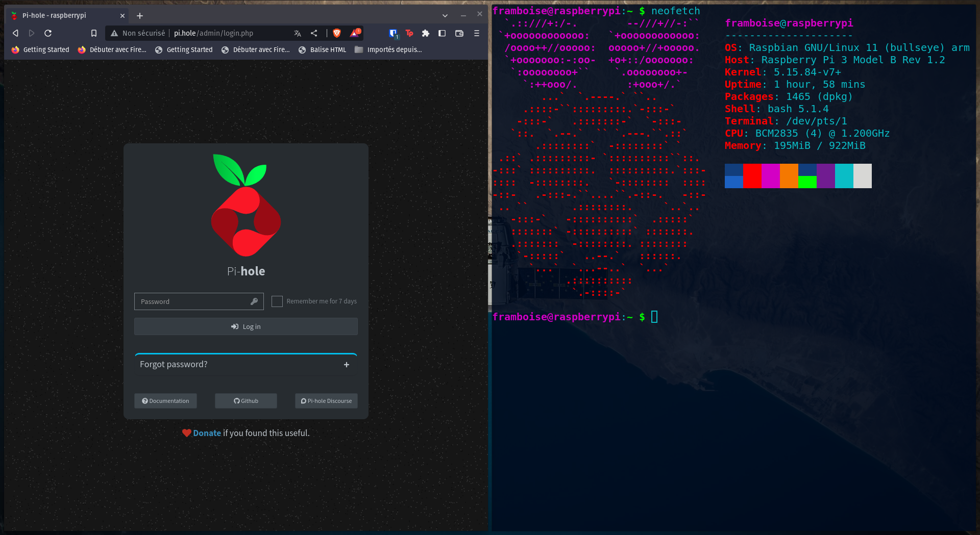This screenshot has width=980, height=535.
Task: Click the Shell: bash 5.1.4 line
Action: [x=776, y=109]
